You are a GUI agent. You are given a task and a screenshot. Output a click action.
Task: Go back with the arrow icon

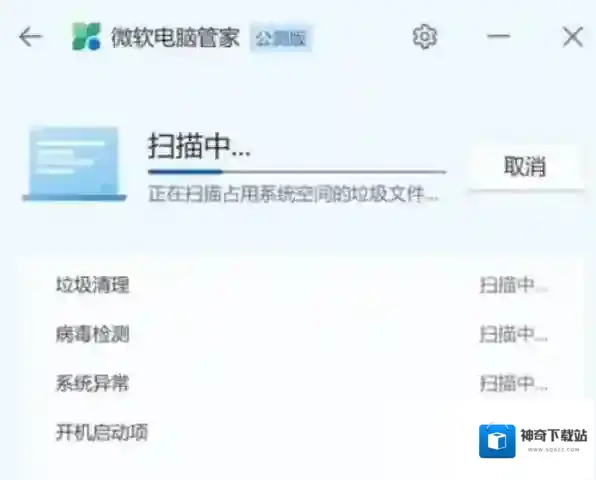click(x=30, y=37)
